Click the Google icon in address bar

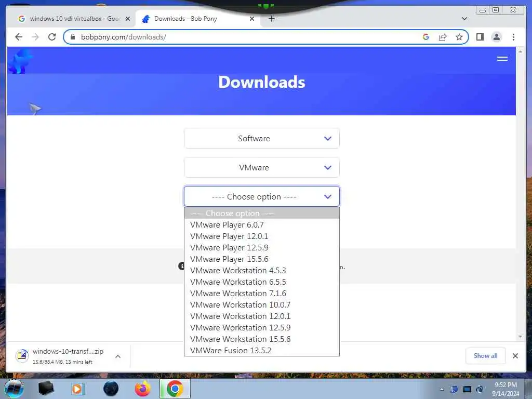pos(426,37)
